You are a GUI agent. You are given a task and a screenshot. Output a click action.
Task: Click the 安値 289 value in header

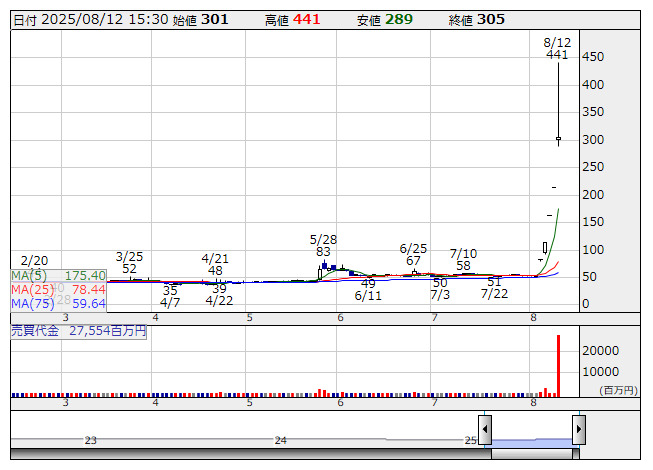coord(398,19)
